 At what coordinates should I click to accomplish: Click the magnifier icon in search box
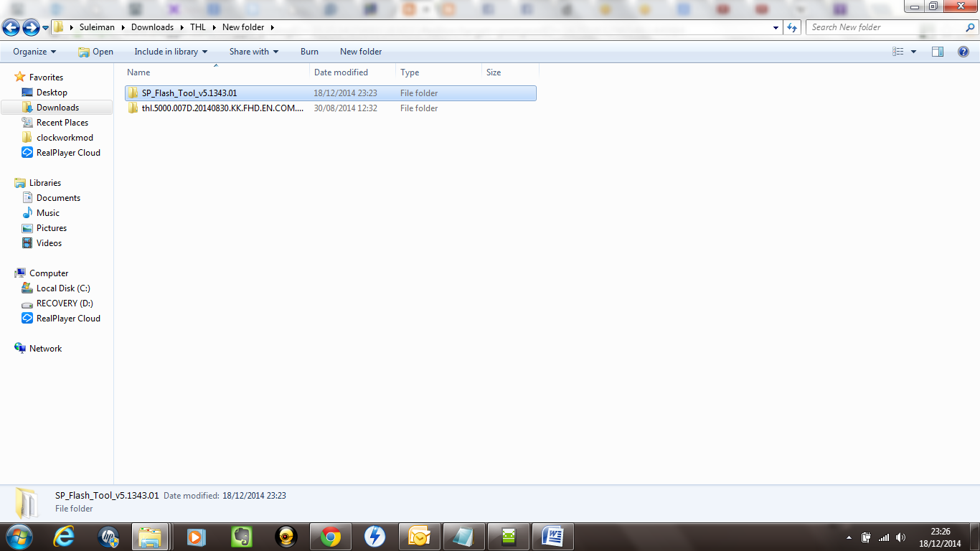(x=970, y=27)
